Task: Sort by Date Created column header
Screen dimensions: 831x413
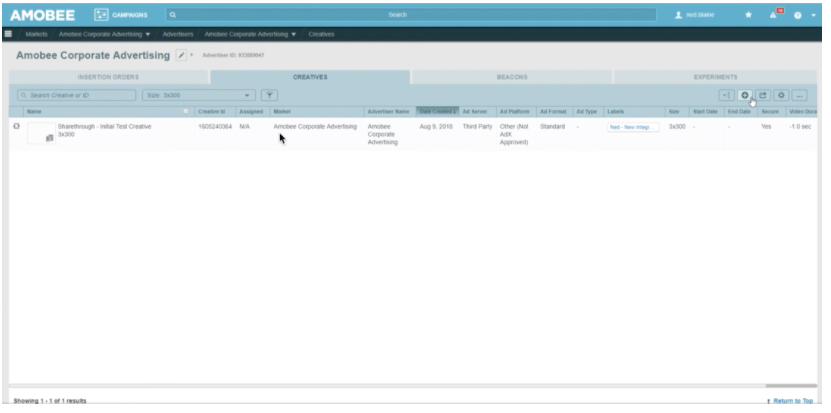Action: point(437,111)
